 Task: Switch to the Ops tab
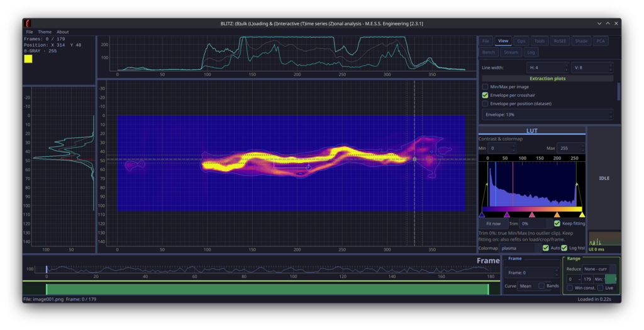pyautogui.click(x=521, y=41)
